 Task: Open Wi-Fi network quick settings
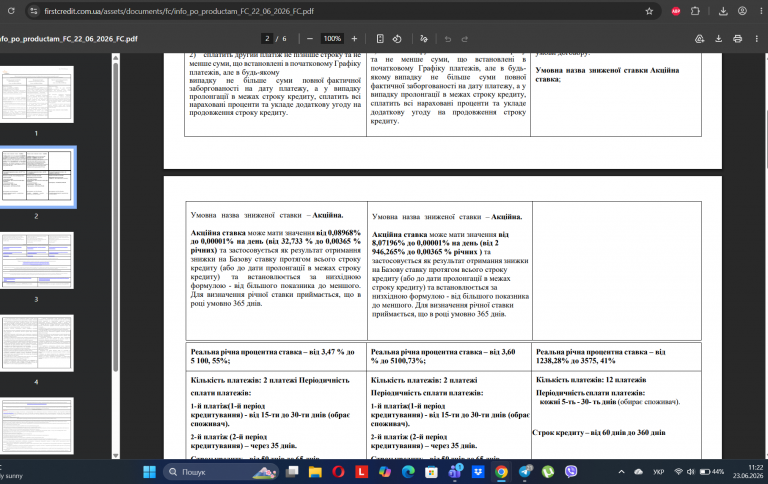678,472
